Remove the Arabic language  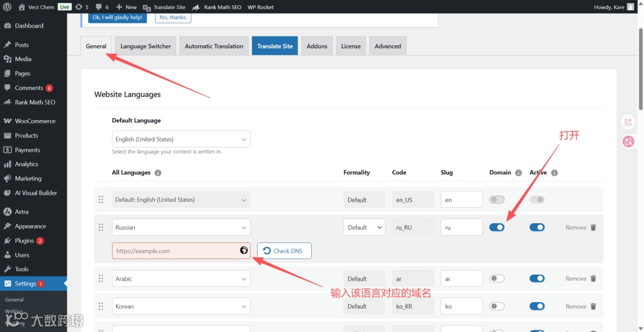pos(581,278)
